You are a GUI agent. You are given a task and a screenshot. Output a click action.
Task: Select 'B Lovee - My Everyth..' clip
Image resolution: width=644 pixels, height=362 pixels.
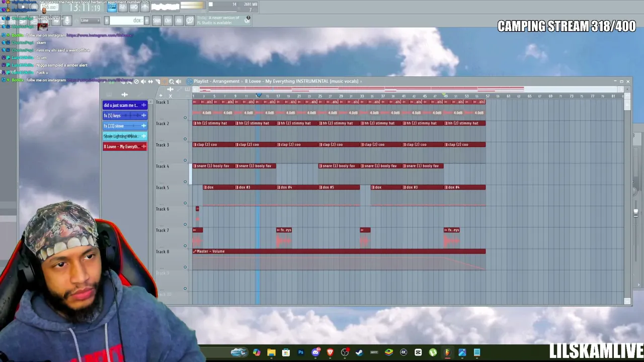point(125,147)
